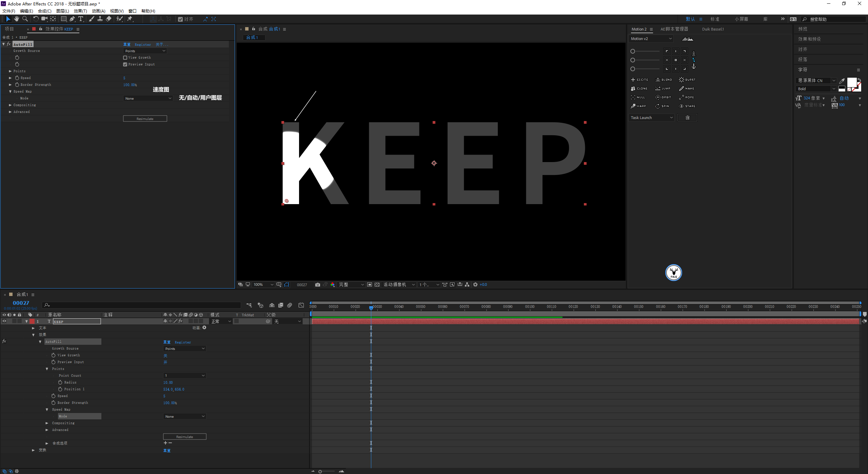Open the Task Launch dropdown
Viewport: 868px width, 474px height.
pyautogui.click(x=651, y=118)
